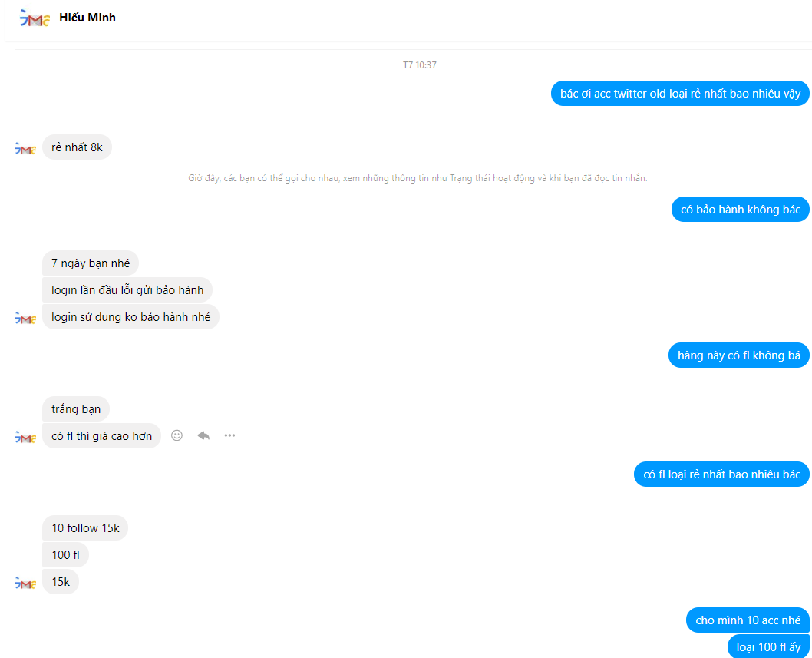Select the '7 ngày bạn nhé' message
Image resolution: width=812 pixels, height=658 pixels.
90,263
